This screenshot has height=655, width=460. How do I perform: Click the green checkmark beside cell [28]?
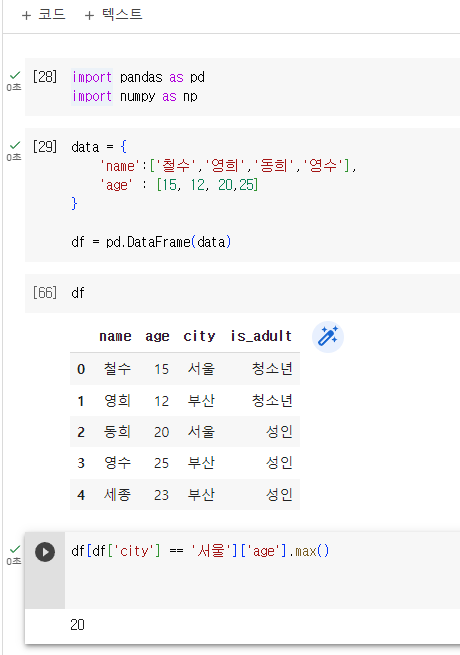15,75
